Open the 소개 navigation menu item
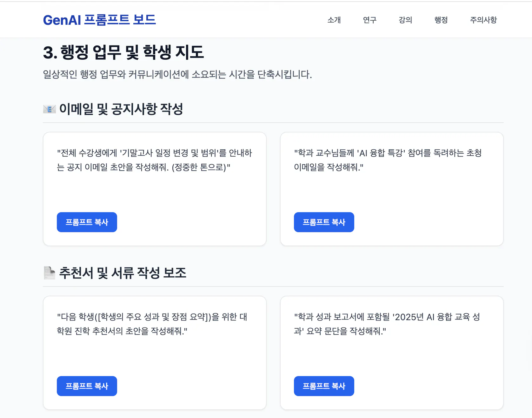Screen dimensions: 532x418 333,20
